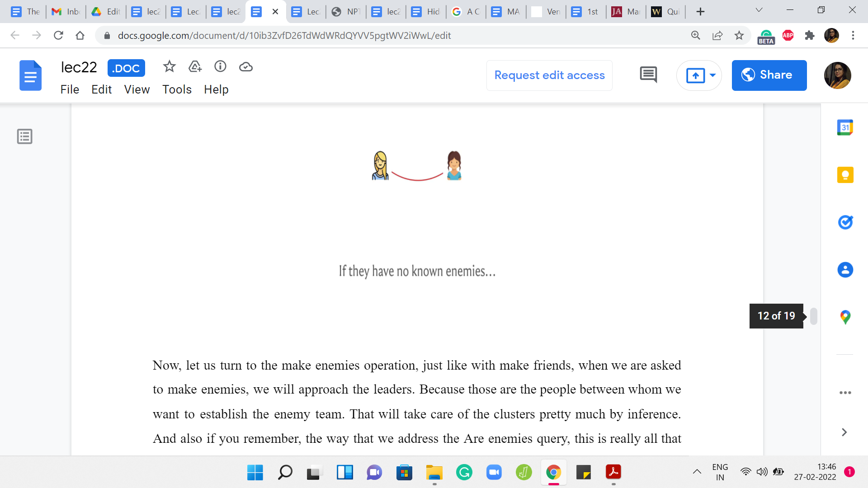Image resolution: width=868 pixels, height=488 pixels.
Task: Click the document vertical scrollbar thumb
Action: coord(813,316)
